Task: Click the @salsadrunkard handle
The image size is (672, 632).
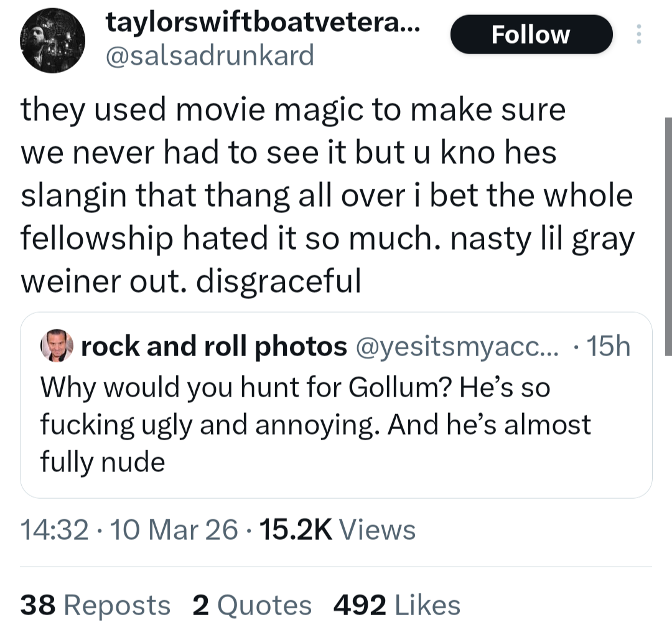Action: 210,56
